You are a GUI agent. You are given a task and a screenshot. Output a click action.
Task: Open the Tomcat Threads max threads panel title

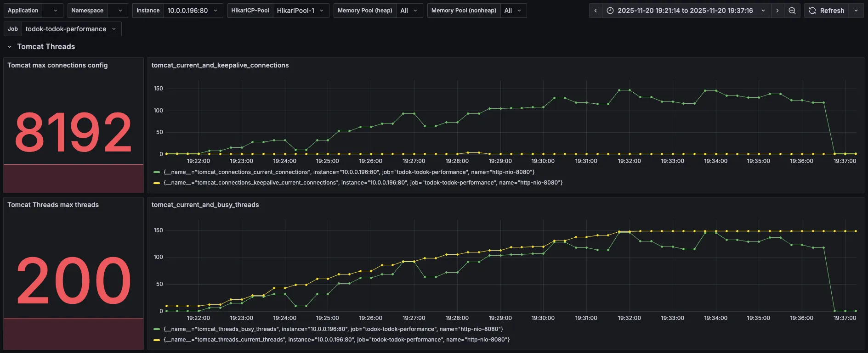(x=53, y=205)
